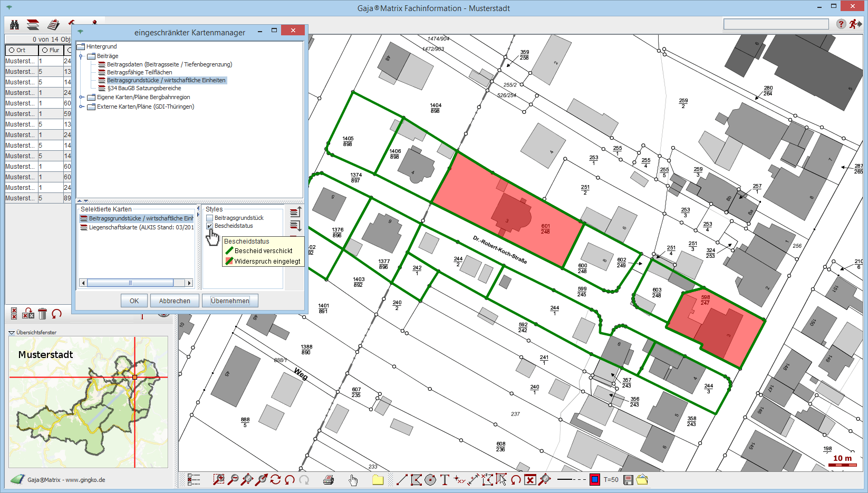
Task: Expand Externe Karten/Pläne (GDI-Thüringen) folder
Action: coord(82,107)
